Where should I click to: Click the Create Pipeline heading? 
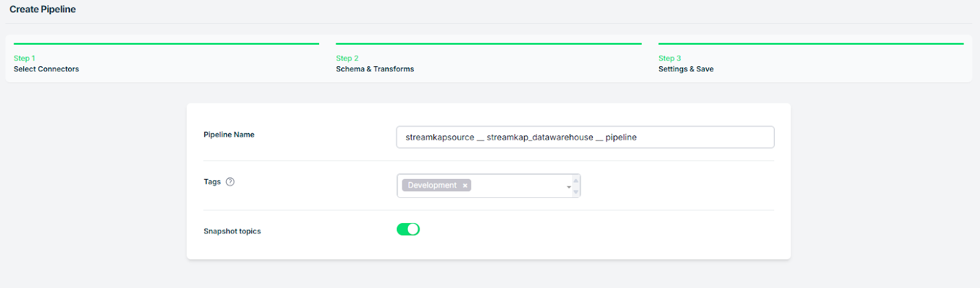tap(43, 9)
